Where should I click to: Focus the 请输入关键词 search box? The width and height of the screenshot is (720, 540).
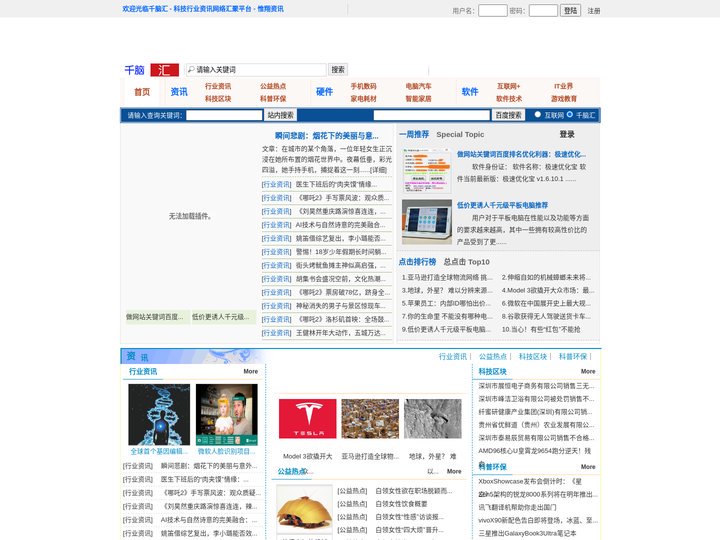pos(256,69)
